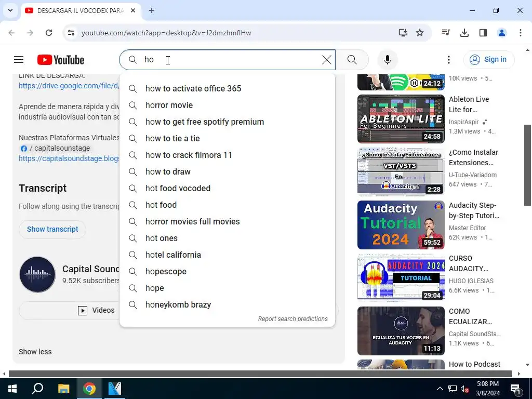
Task: Open Chrome three-dot menu
Action: click(x=521, y=33)
